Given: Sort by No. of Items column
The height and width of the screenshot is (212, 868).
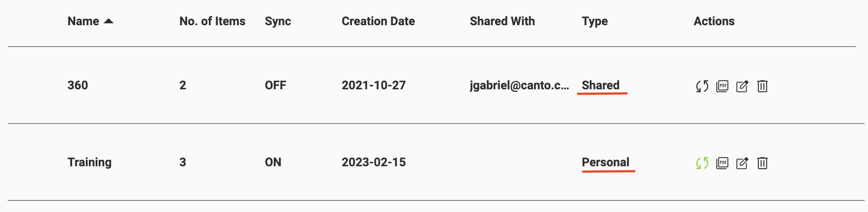Looking at the screenshot, I should [212, 21].
